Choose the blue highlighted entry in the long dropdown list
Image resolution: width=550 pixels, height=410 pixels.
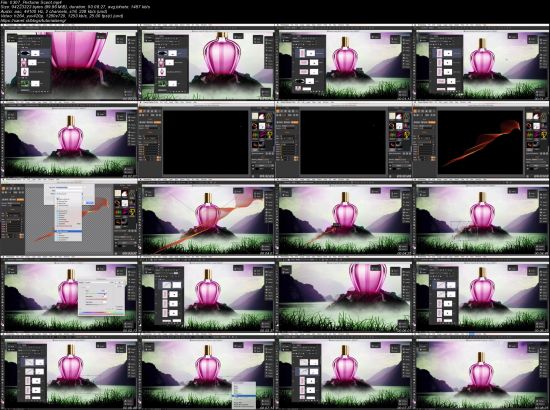click(69, 232)
